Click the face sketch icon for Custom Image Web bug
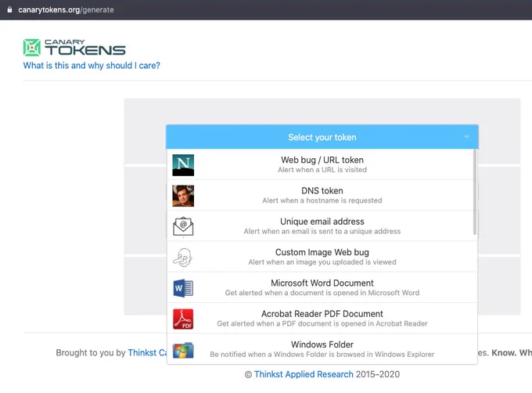 click(183, 258)
